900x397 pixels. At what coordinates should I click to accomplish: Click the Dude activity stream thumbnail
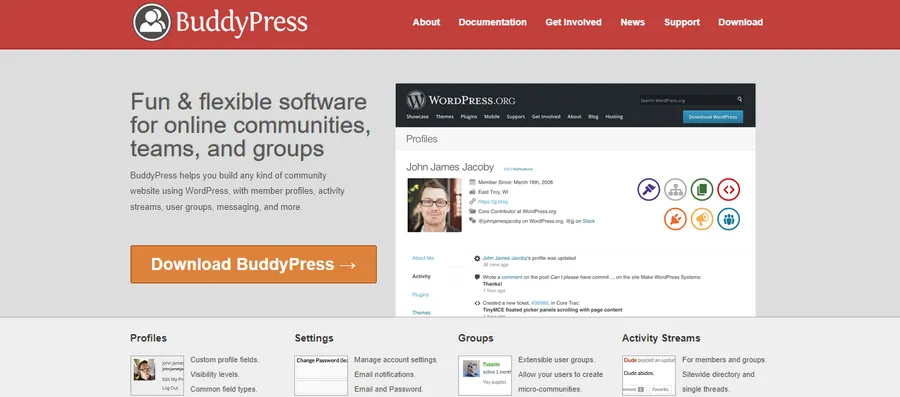(649, 375)
